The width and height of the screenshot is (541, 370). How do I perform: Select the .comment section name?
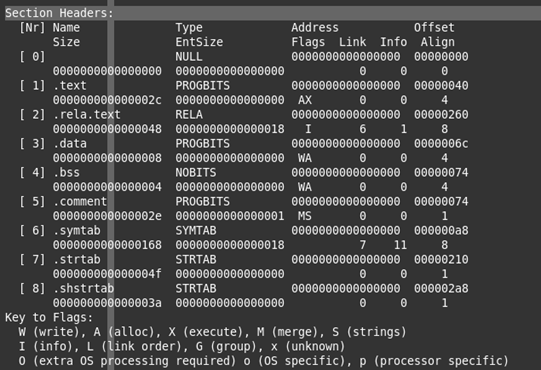(80, 202)
